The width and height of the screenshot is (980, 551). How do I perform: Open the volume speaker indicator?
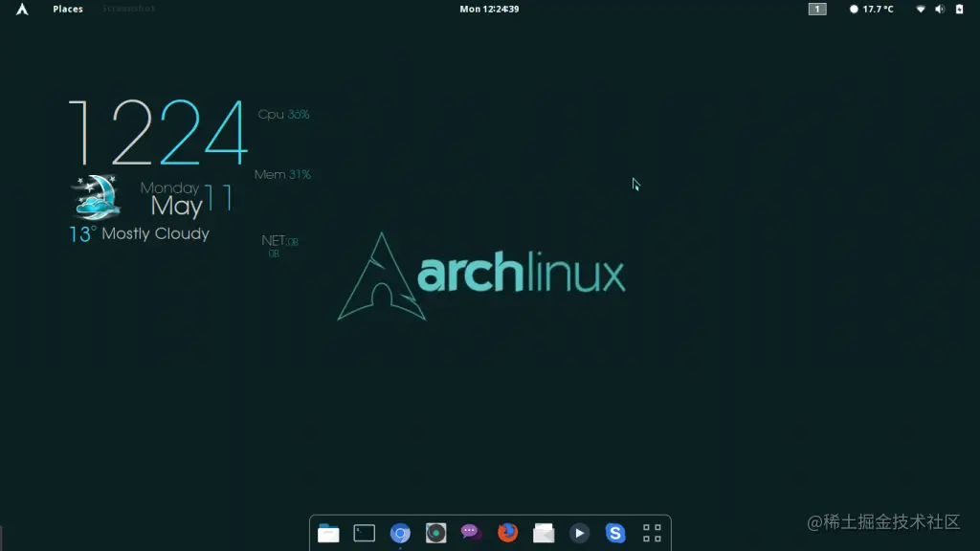point(940,9)
